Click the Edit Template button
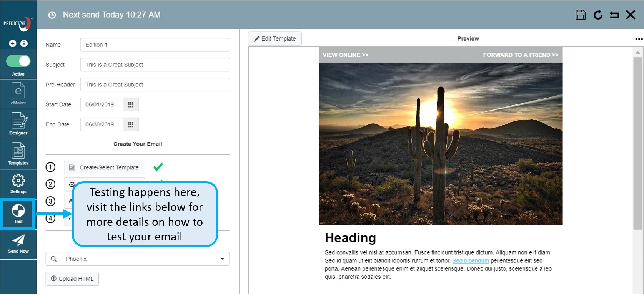The height and width of the screenshot is (295, 644). click(x=275, y=39)
